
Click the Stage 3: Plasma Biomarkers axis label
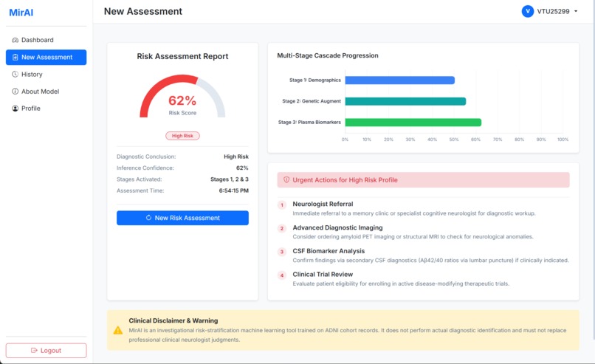(x=309, y=123)
